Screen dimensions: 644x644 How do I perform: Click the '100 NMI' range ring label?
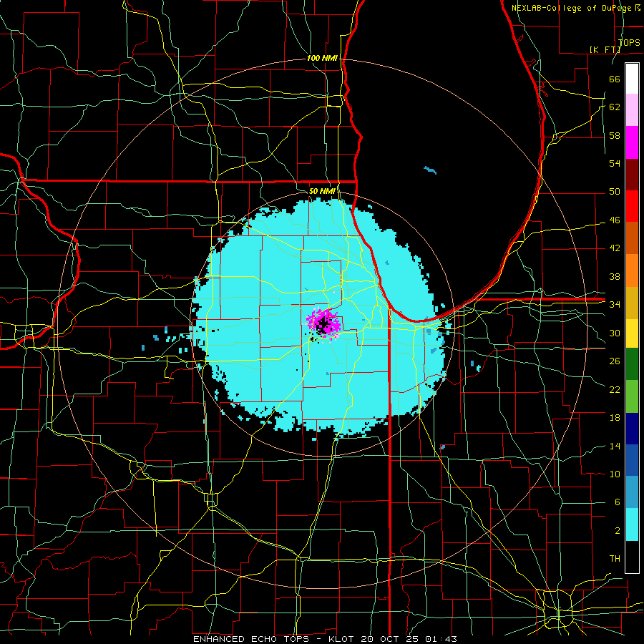tap(322, 58)
